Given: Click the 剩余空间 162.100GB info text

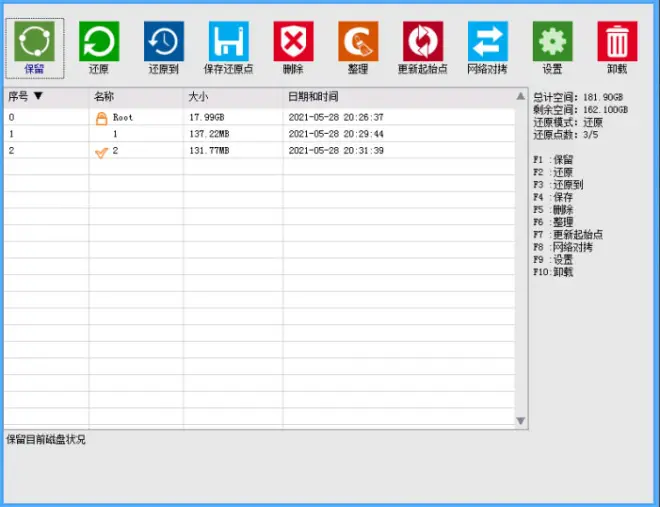Looking at the screenshot, I should (x=580, y=110).
